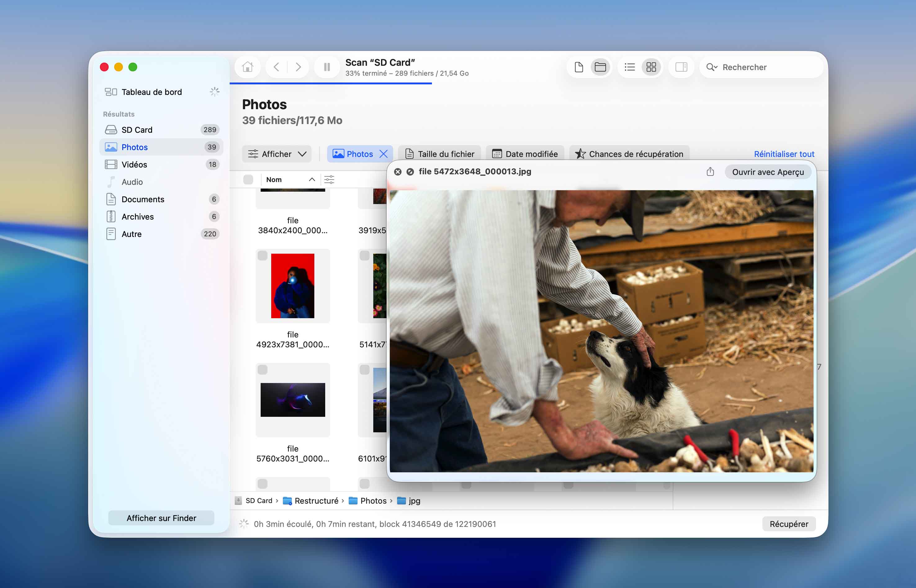Sort by Nom column header
The width and height of the screenshot is (916, 588).
click(x=290, y=180)
